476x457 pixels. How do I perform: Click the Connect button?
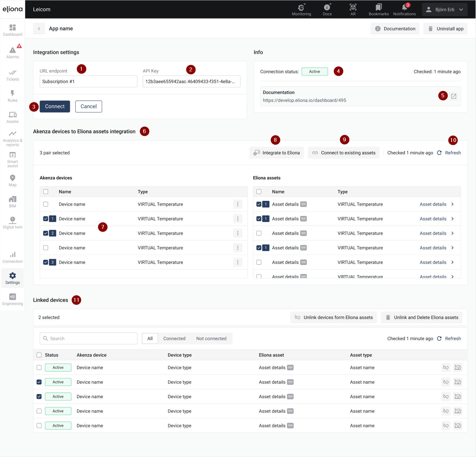click(x=55, y=106)
